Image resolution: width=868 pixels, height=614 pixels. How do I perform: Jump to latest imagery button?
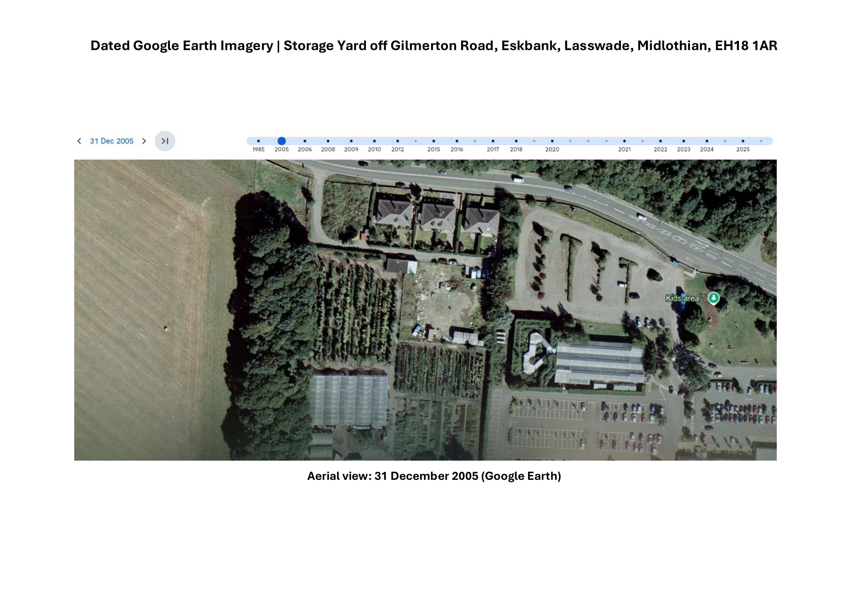tap(165, 141)
